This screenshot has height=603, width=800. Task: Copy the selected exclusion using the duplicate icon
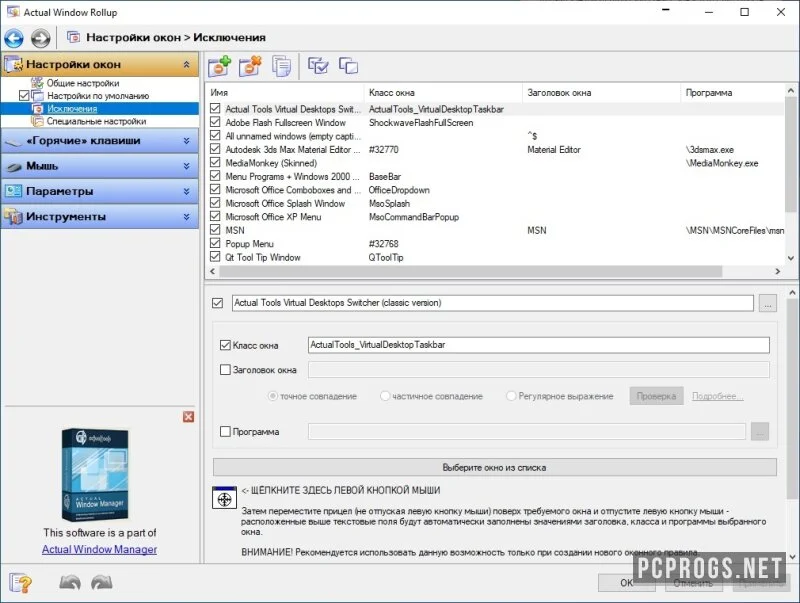point(281,66)
